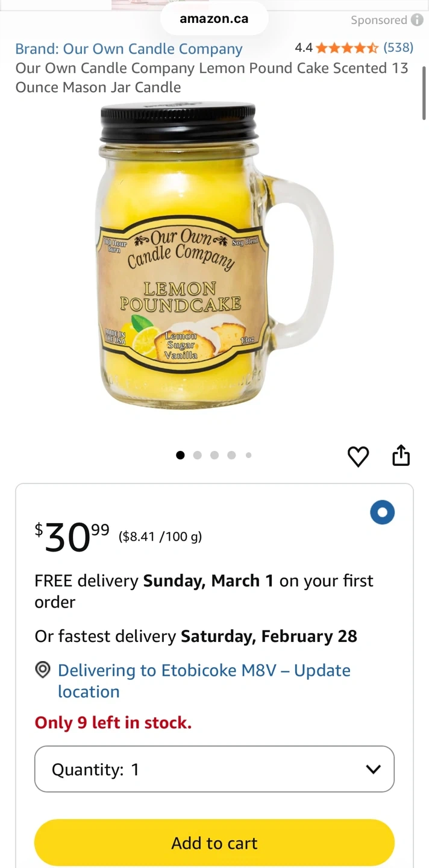Click the Sponsored info icon
Screen dimensions: 429x868
pyautogui.click(x=417, y=20)
